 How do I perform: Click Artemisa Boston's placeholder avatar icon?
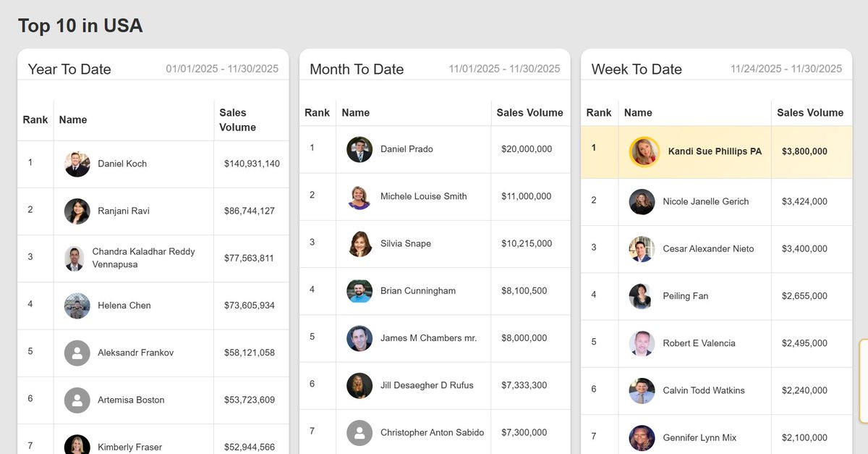pyautogui.click(x=77, y=400)
